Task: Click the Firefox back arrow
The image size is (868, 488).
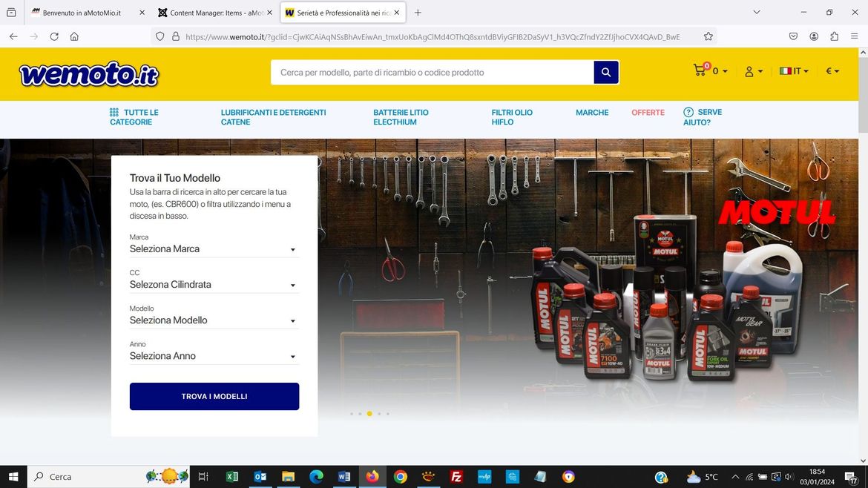Action: 13,36
